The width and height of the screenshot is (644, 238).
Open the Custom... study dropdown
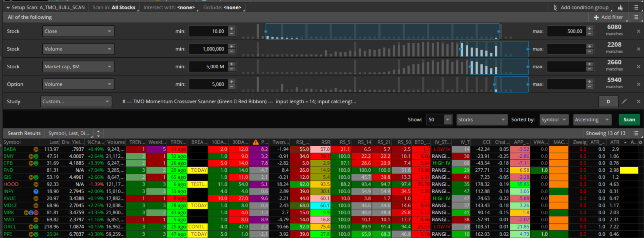[76, 102]
